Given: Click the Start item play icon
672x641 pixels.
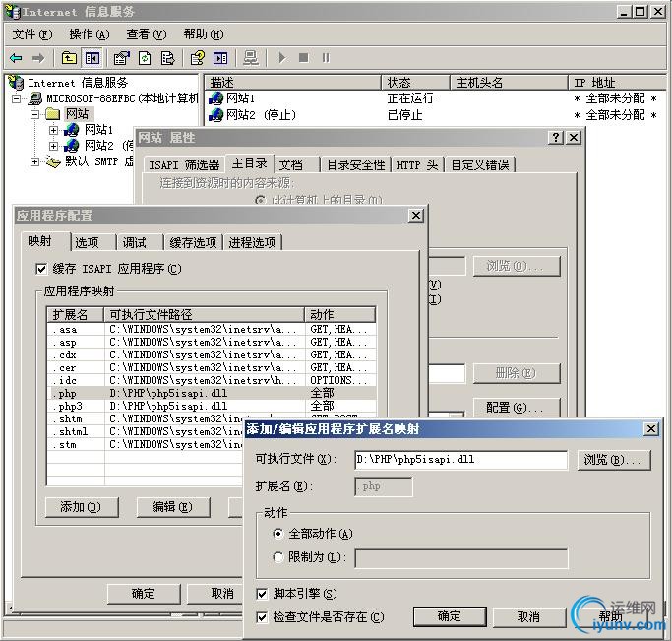Looking at the screenshot, I should (281, 57).
